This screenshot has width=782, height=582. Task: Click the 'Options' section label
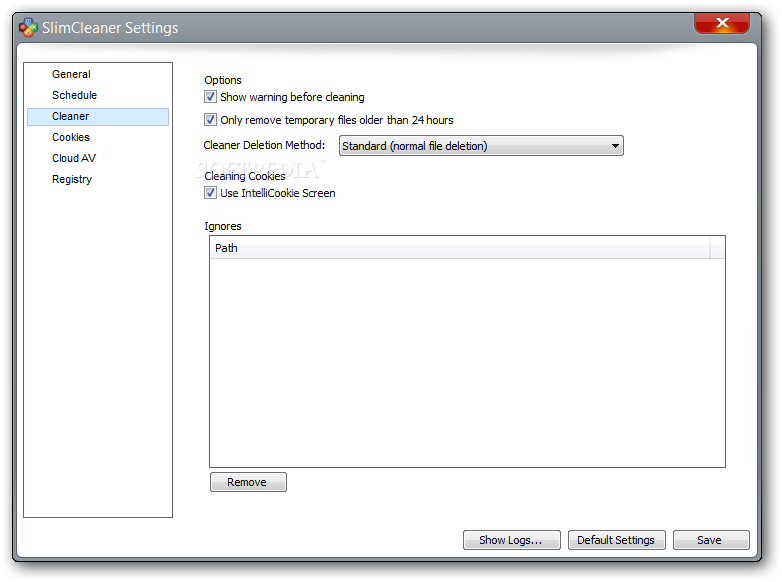click(x=223, y=80)
